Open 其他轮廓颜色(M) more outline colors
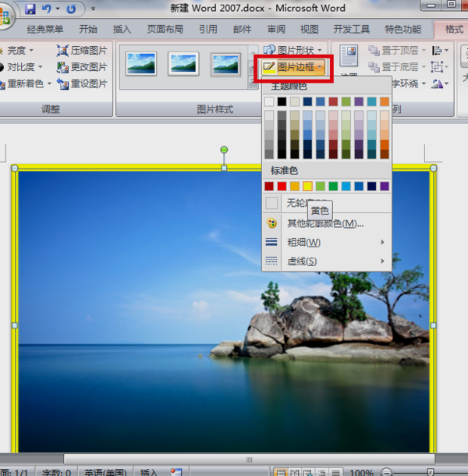 [327, 223]
